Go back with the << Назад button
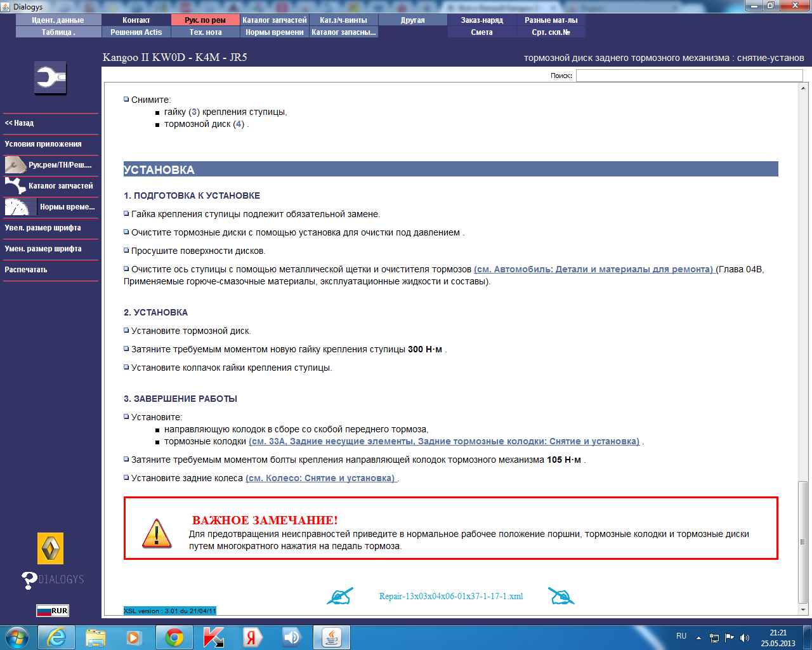 point(51,123)
